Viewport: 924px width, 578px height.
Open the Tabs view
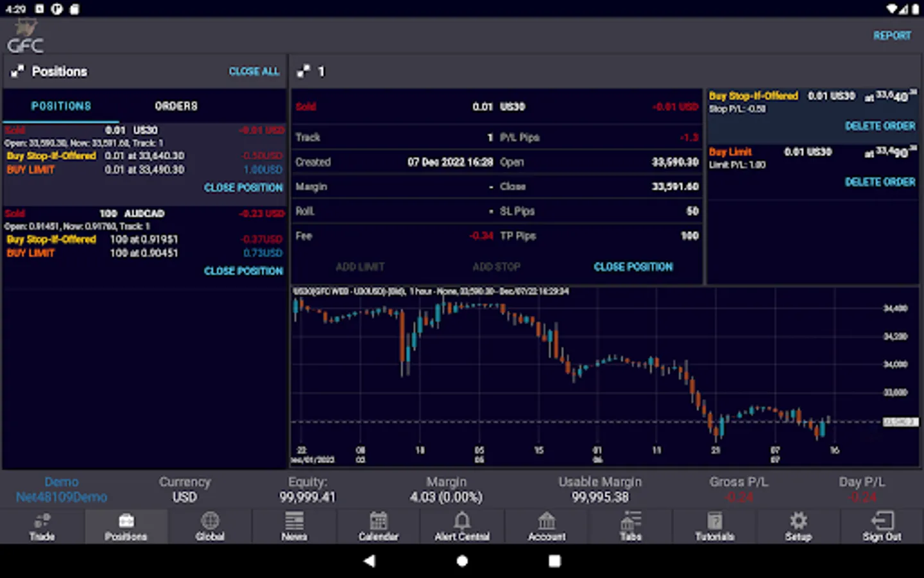[631, 527]
